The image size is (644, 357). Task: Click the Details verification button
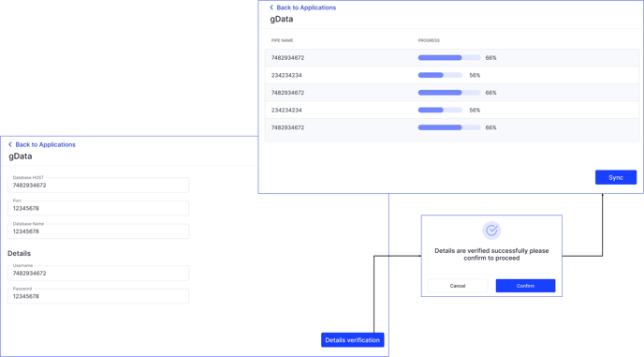[x=352, y=340]
